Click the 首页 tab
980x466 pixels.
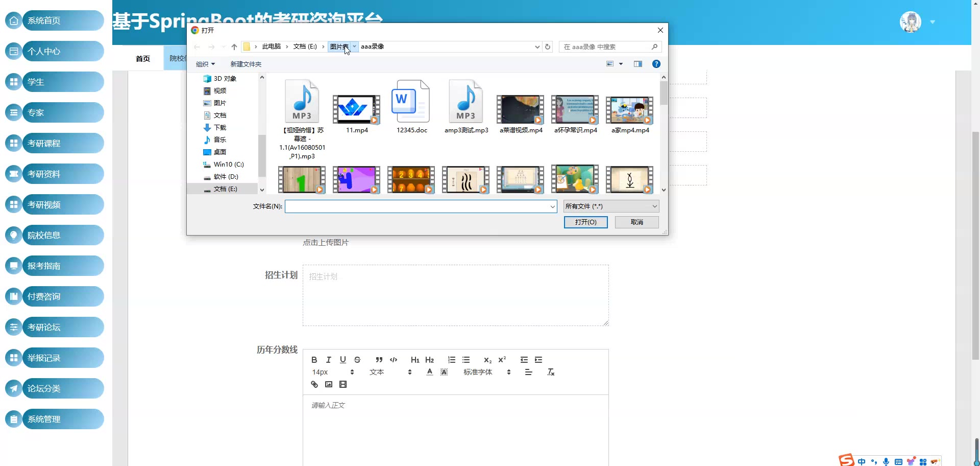pos(143,58)
